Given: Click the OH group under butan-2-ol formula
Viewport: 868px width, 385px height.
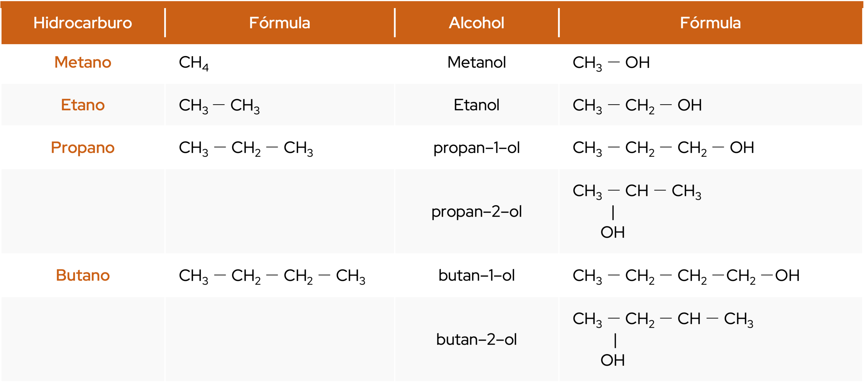Looking at the screenshot, I should click(613, 361).
